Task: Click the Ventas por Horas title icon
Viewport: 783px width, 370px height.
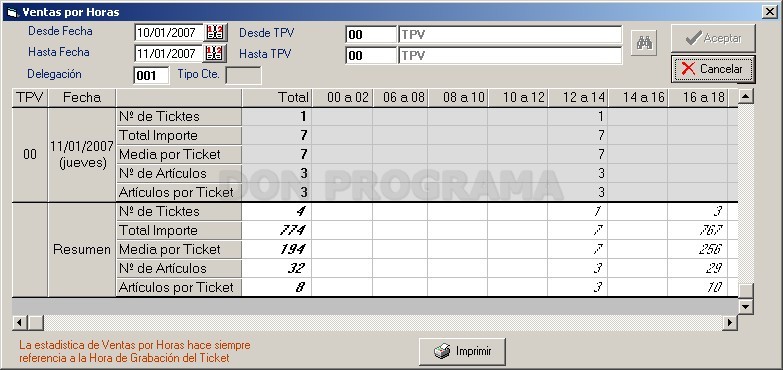Action: 13,12
